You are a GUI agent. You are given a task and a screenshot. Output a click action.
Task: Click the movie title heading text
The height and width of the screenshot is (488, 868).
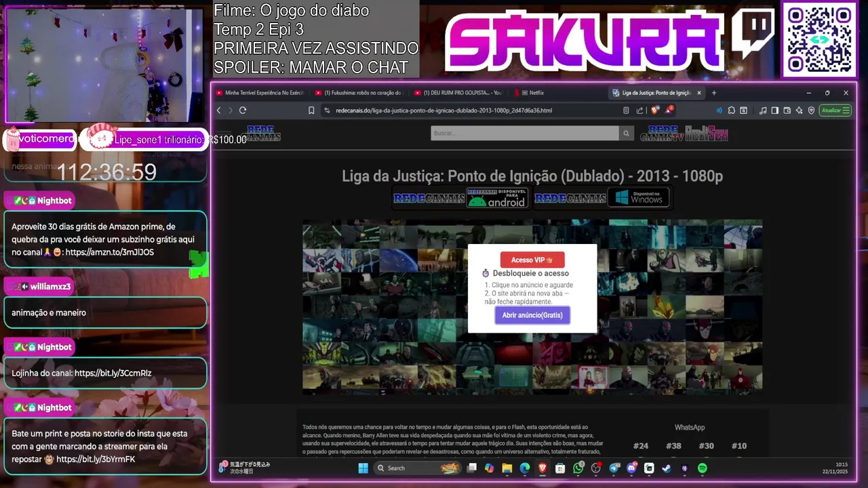pyautogui.click(x=532, y=176)
